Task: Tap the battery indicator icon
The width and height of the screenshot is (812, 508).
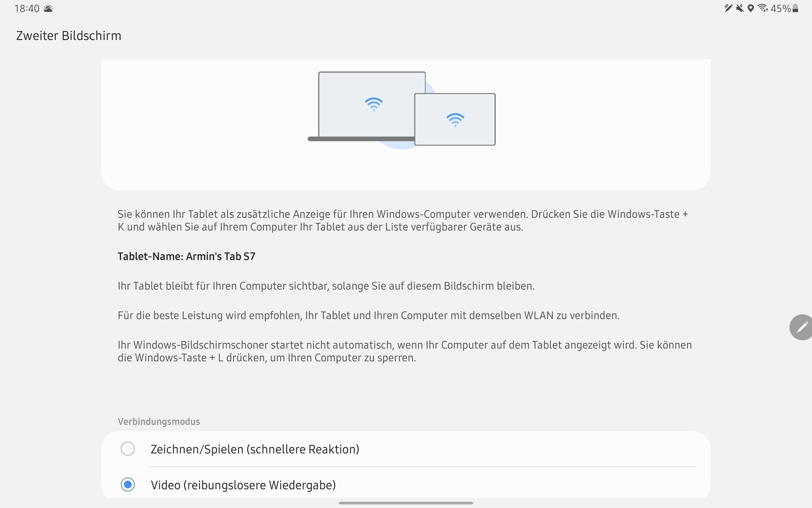Action: [x=795, y=8]
